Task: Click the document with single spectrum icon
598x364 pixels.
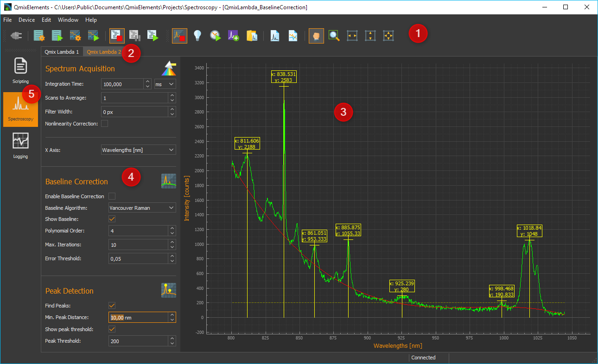Action: tap(275, 36)
